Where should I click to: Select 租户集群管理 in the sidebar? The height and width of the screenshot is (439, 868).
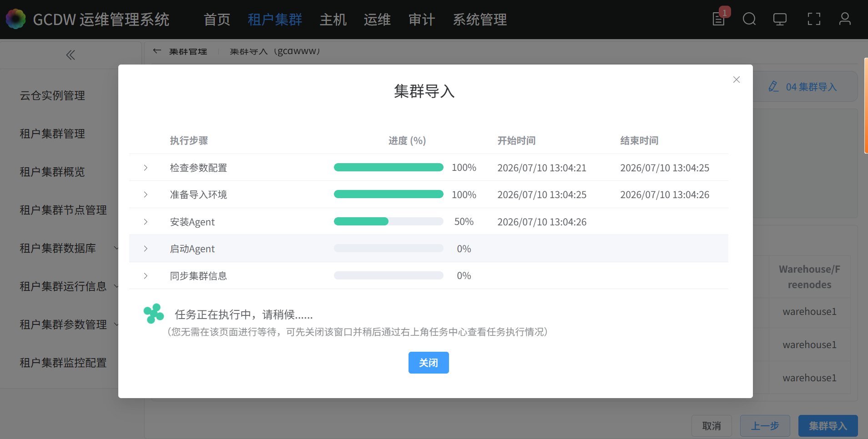point(52,134)
